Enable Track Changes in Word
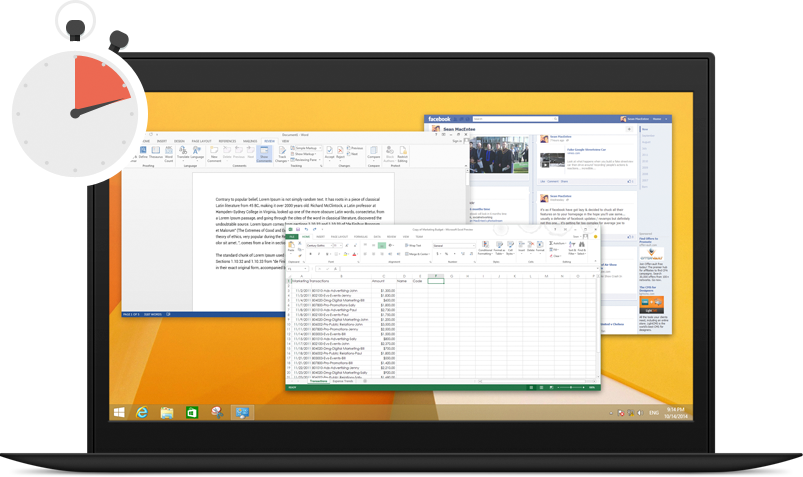The image size is (803, 477). point(283,153)
